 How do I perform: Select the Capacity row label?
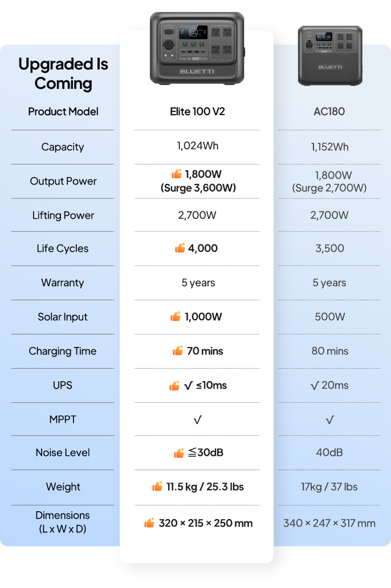pyautogui.click(x=63, y=146)
